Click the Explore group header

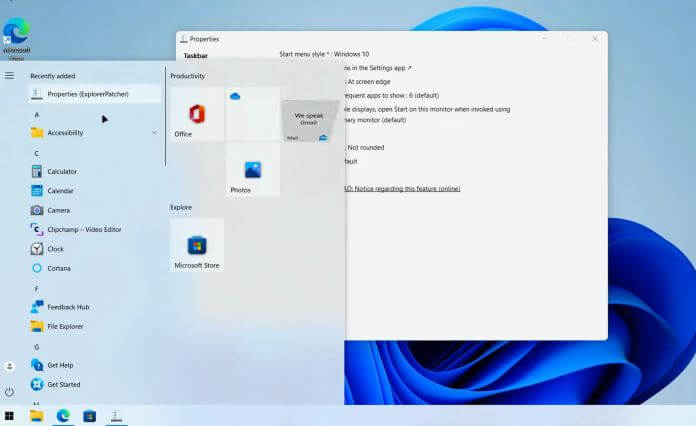(181, 207)
